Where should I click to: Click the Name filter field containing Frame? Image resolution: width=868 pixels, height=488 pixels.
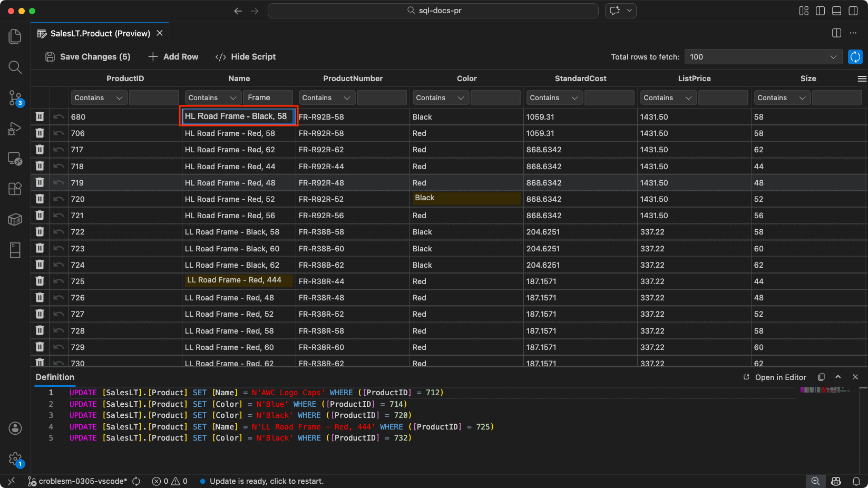(268, 98)
